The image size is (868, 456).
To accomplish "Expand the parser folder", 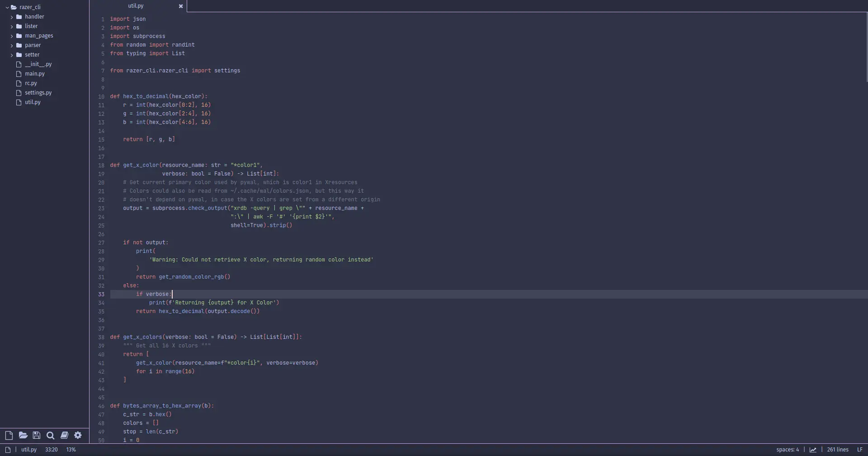I will point(11,45).
